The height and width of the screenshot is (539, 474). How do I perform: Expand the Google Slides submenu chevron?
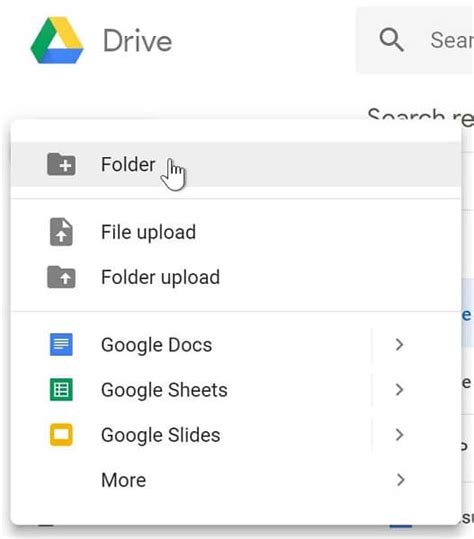point(399,435)
